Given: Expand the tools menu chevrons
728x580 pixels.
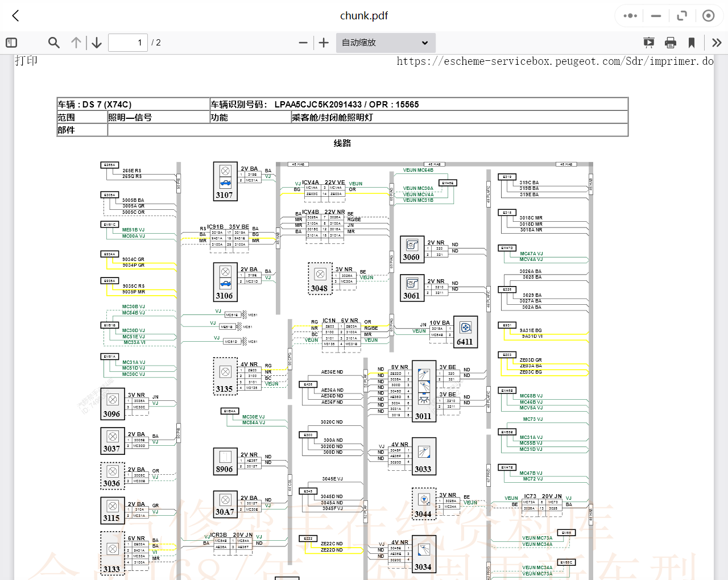Looking at the screenshot, I should [717, 43].
